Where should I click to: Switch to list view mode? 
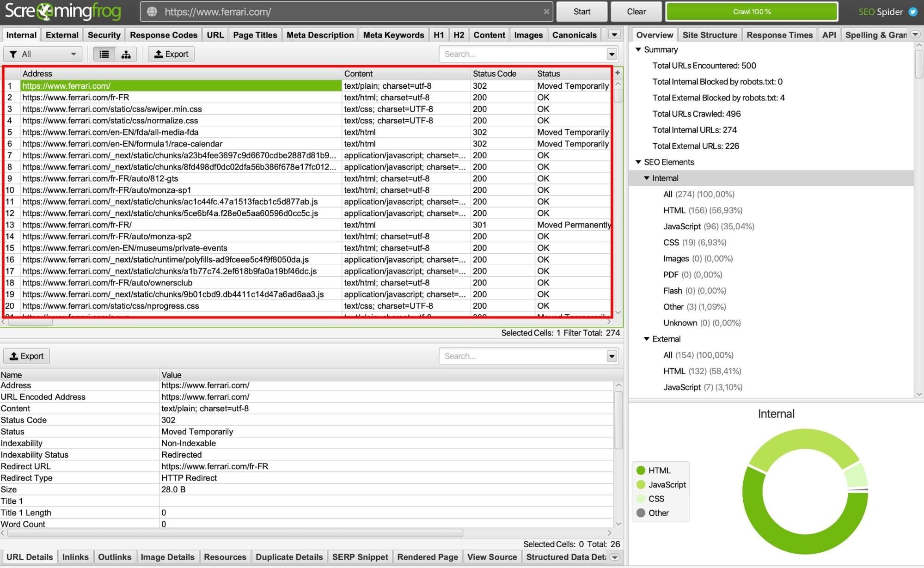tap(104, 54)
